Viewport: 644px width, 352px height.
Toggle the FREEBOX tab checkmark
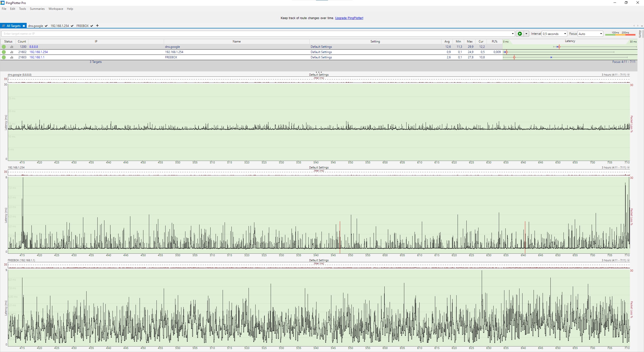pyautogui.click(x=92, y=26)
